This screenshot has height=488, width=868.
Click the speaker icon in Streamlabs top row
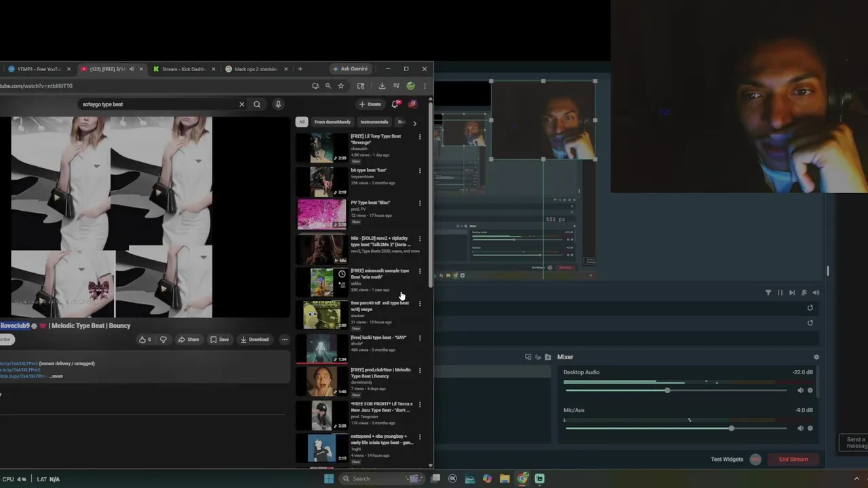(816, 293)
